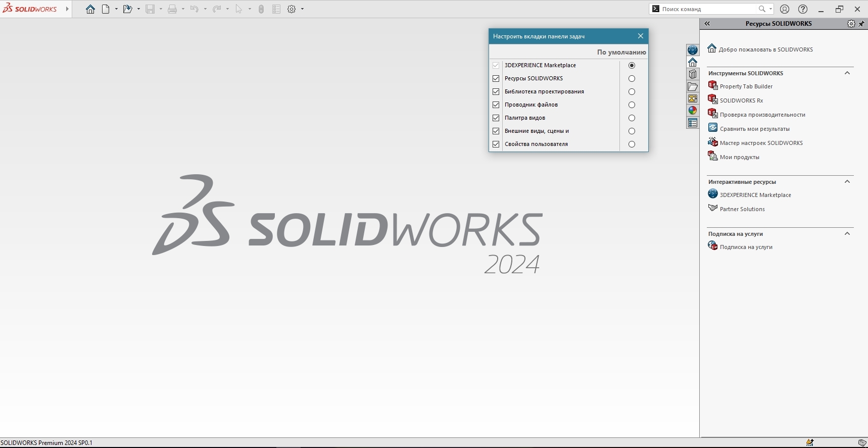The image size is (868, 448).
Task: Select default radio for Палитра видов
Action: (x=632, y=118)
